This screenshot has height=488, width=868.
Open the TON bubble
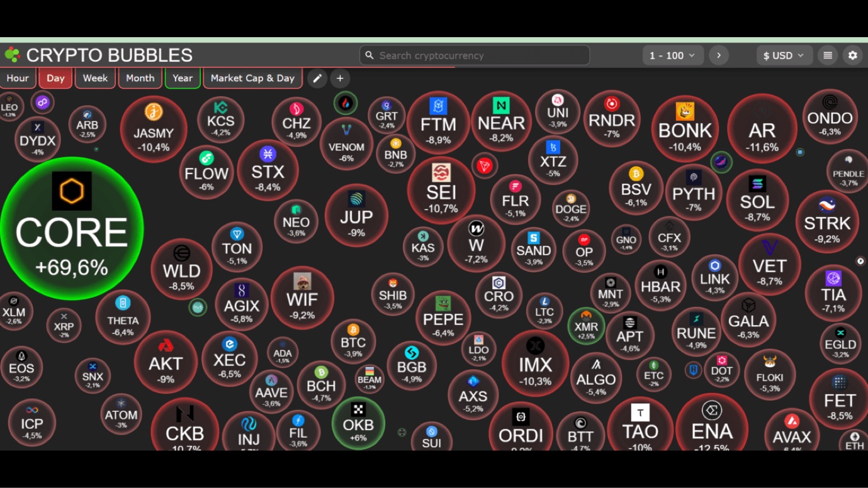tap(237, 247)
